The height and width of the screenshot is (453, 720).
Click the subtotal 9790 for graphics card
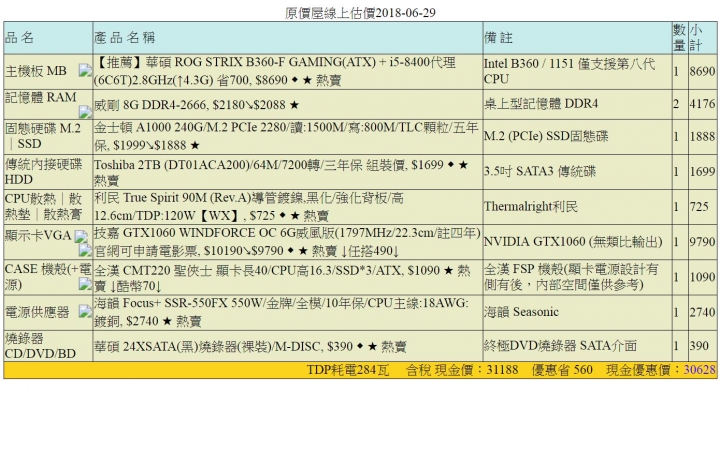click(702, 241)
